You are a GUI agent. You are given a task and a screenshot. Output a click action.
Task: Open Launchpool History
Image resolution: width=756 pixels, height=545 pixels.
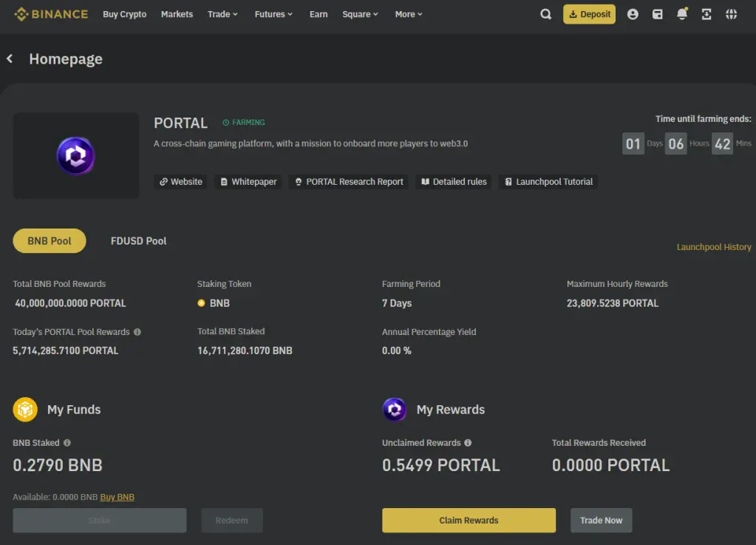tap(714, 247)
